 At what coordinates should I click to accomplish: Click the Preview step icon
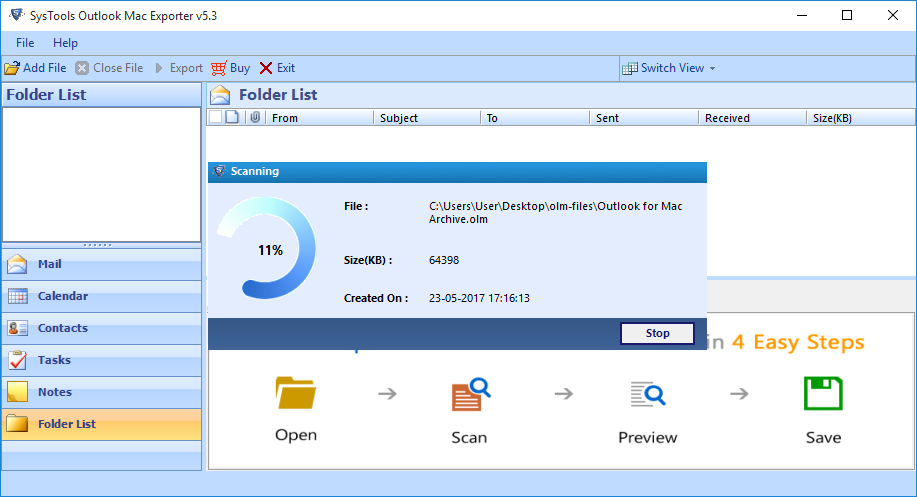click(647, 394)
